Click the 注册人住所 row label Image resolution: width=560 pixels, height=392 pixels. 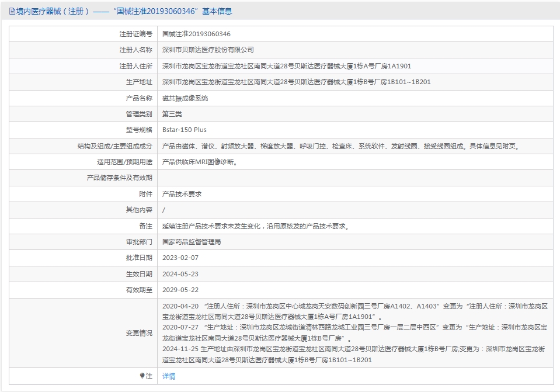[x=135, y=66]
